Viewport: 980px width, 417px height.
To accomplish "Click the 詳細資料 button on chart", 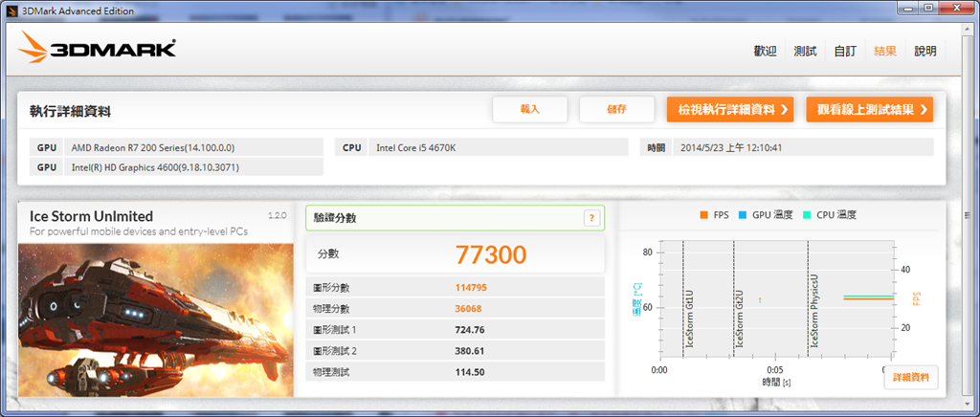I will coord(911,377).
